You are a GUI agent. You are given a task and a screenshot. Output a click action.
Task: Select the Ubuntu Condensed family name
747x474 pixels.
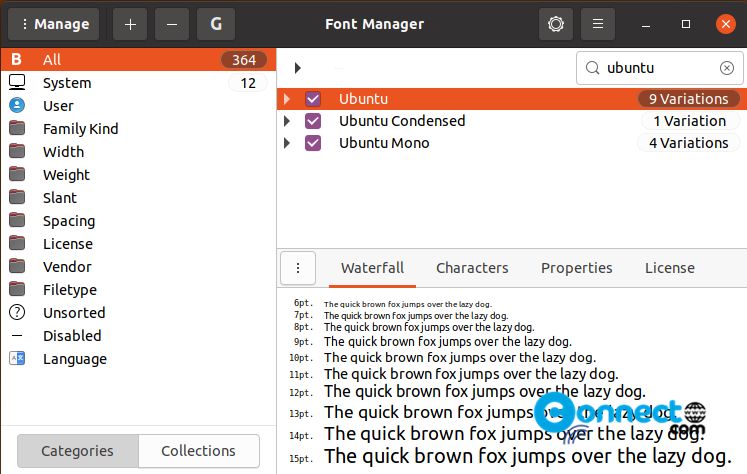click(x=402, y=121)
